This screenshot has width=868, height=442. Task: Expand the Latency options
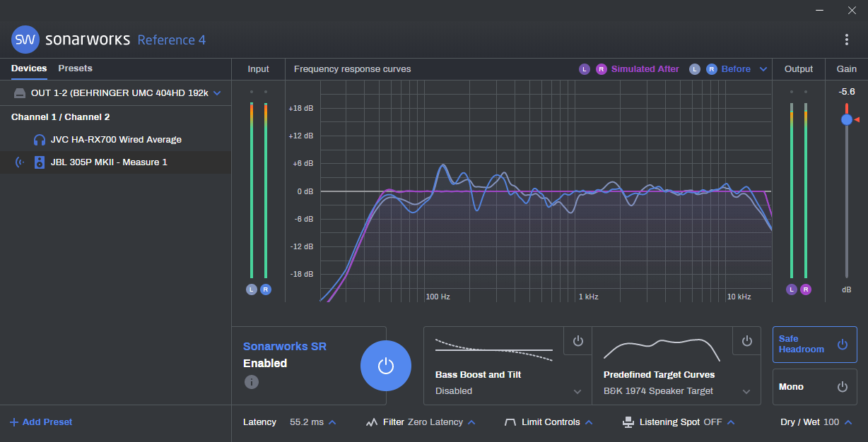point(332,422)
